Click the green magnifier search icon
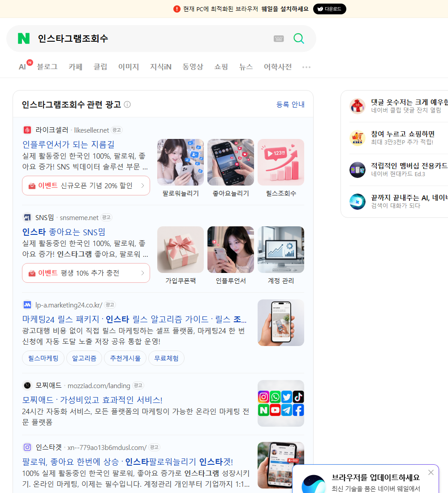Viewport: 448px width, 493px height. tap(299, 39)
